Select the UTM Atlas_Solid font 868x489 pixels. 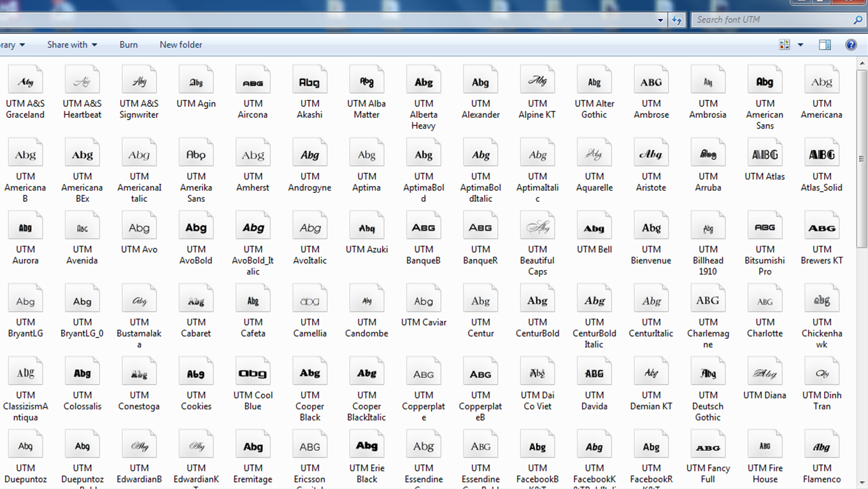(822, 164)
